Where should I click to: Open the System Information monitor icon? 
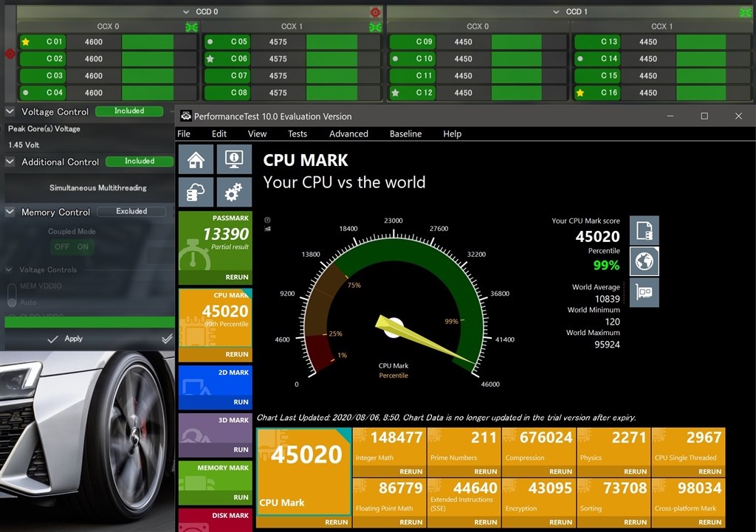click(x=234, y=159)
